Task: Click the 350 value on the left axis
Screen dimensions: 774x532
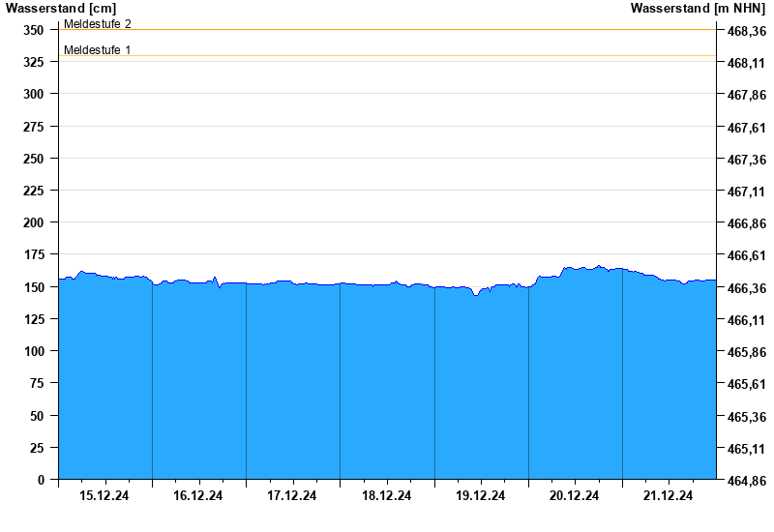Action: click(34, 30)
